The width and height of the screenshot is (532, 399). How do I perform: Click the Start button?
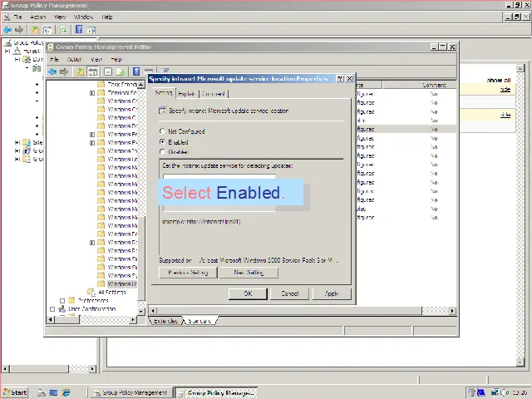16,392
